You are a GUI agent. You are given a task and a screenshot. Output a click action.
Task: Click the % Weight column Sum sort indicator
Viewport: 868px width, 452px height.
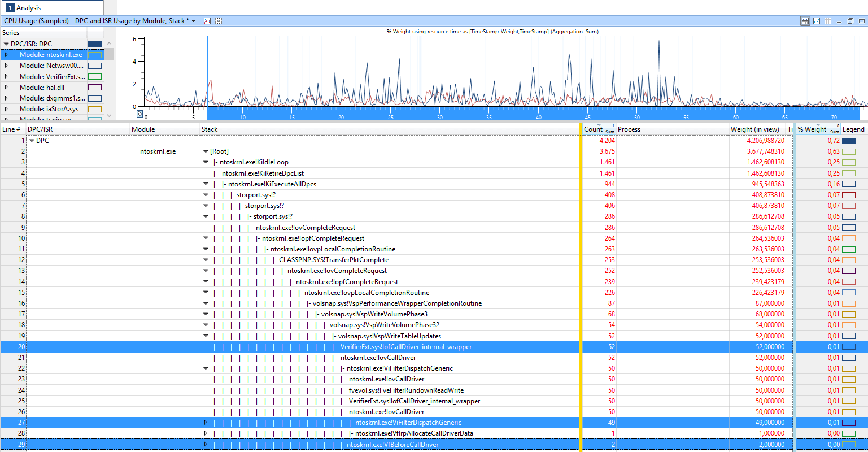834,132
